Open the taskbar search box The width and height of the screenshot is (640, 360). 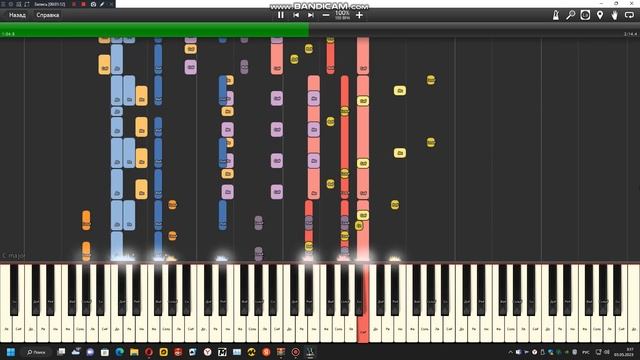point(36,352)
